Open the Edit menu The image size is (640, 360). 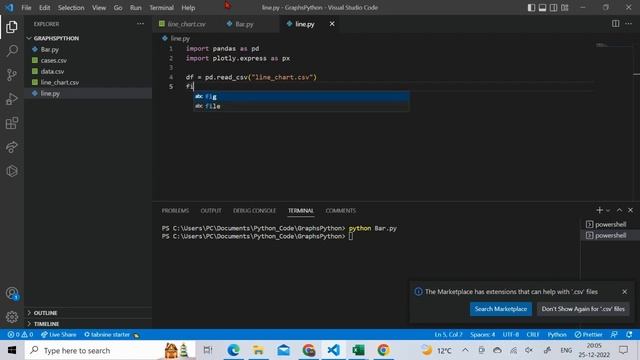[44, 7]
